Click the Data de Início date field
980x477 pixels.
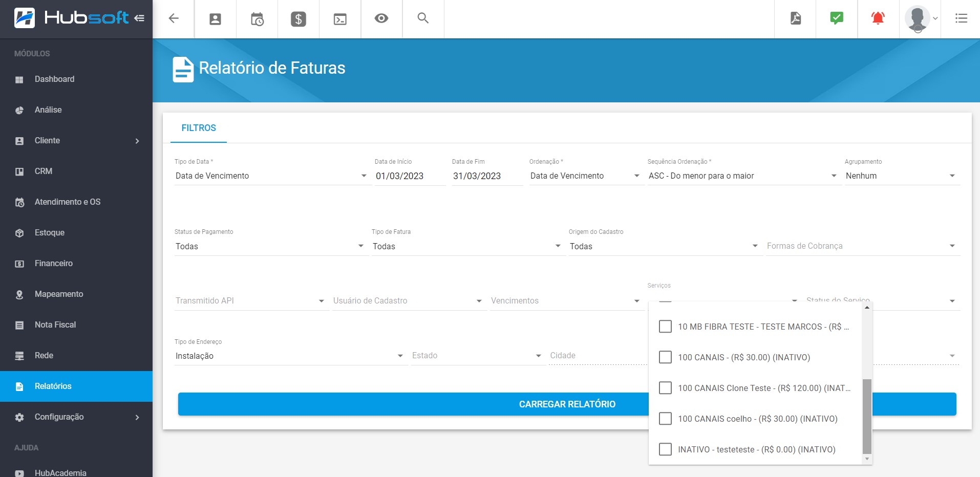tap(409, 176)
